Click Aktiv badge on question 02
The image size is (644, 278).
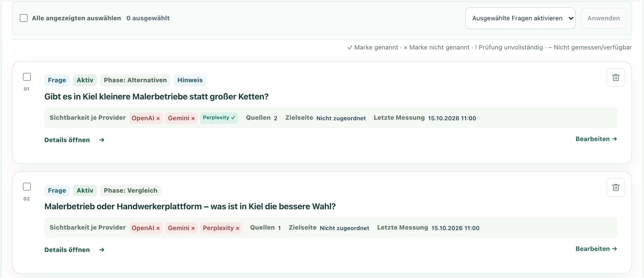click(85, 191)
